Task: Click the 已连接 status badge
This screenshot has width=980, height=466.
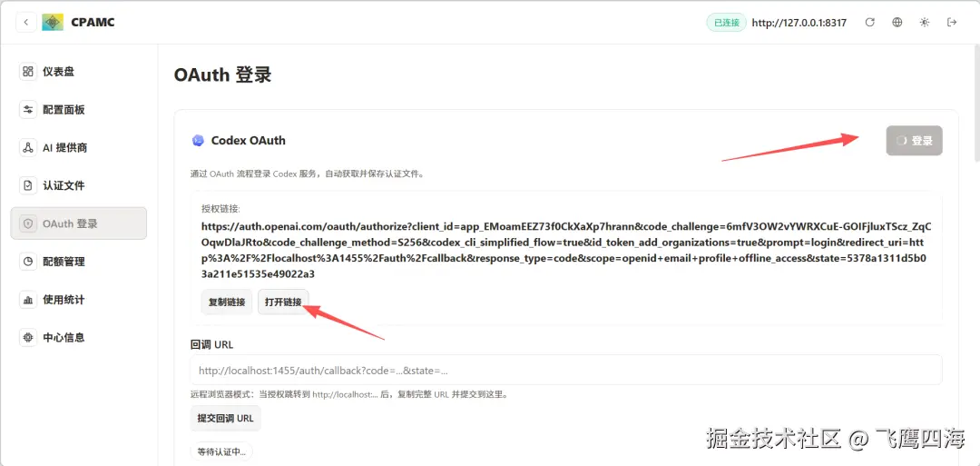Action: [x=726, y=23]
